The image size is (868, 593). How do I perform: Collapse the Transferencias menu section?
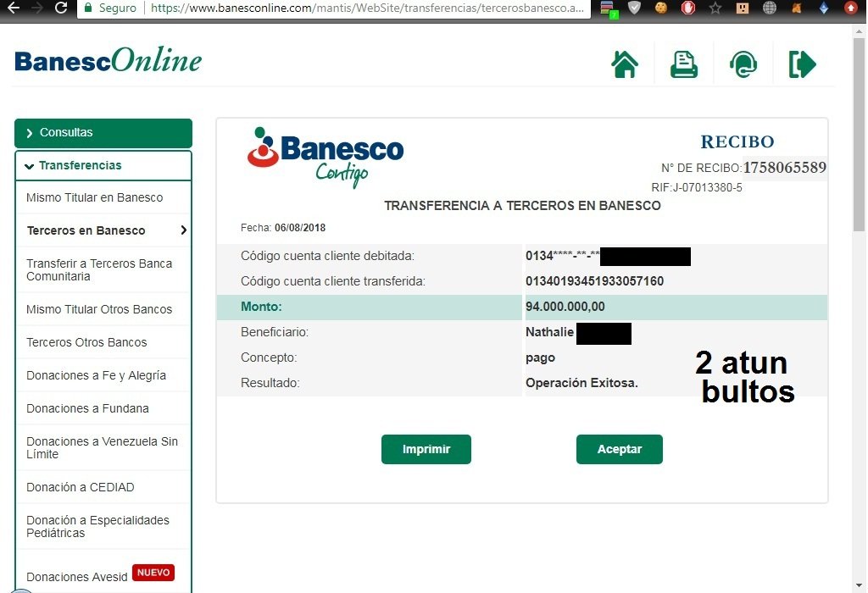tap(103, 165)
